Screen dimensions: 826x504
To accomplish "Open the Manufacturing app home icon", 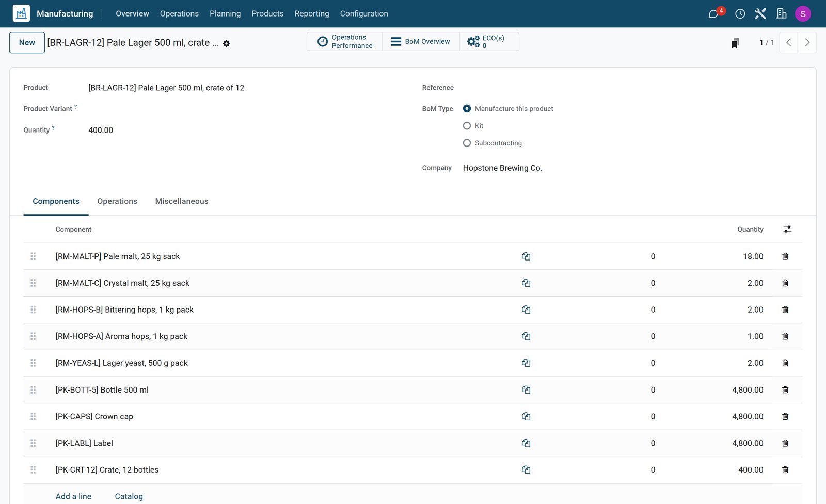I will point(21,13).
